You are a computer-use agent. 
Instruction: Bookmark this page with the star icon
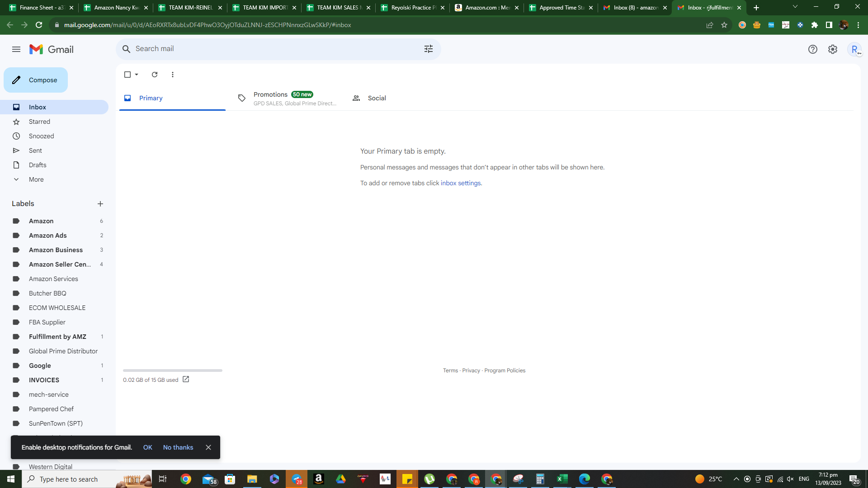(724, 25)
